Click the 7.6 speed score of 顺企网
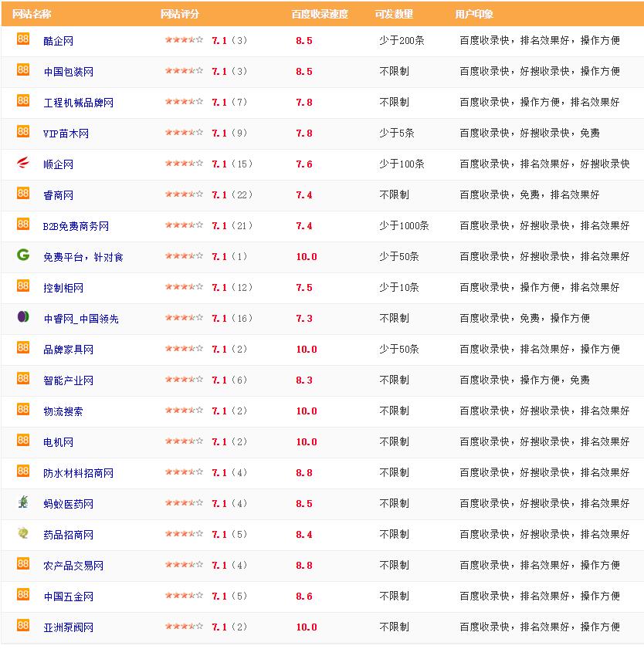Screen dimensions: 644x649 tap(304, 164)
